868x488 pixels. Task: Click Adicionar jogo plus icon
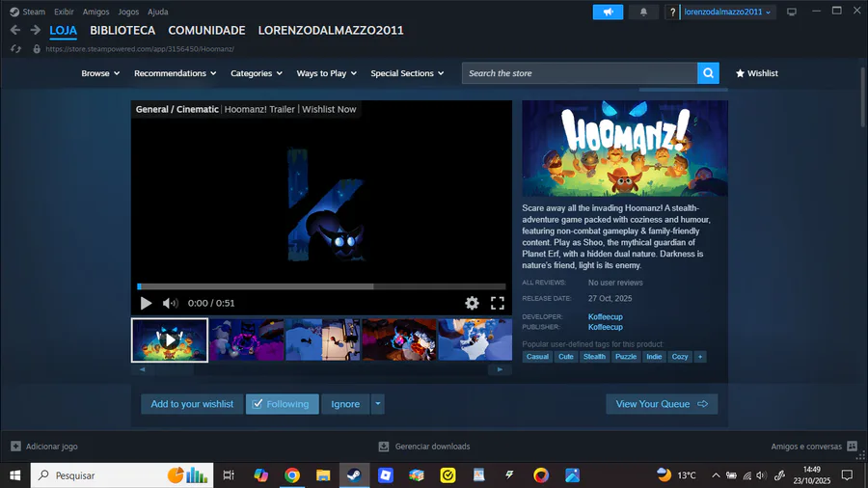point(15,446)
